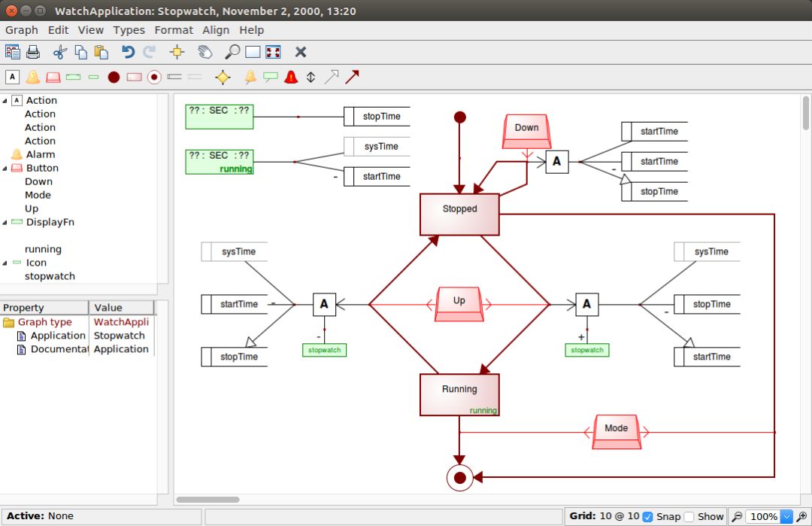Collapse the Action tree node
This screenshot has height=526, width=812.
point(5,101)
